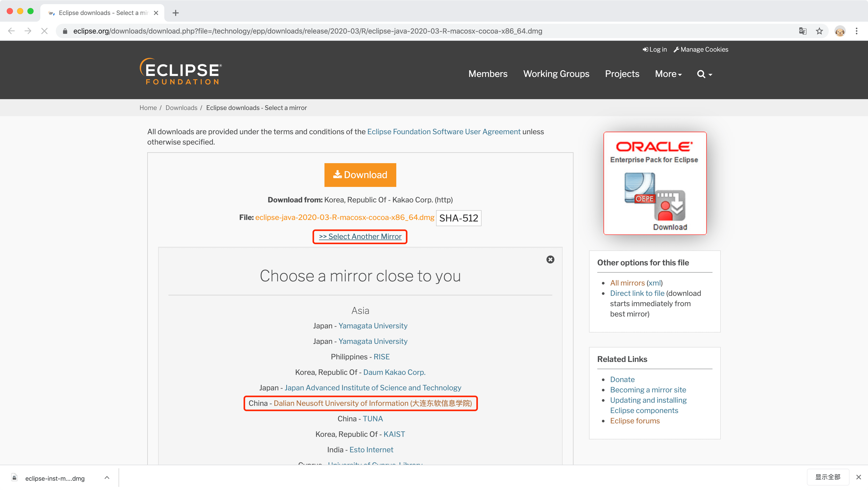This screenshot has height=490, width=868.
Task: Select China TUNA mirror
Action: [x=373, y=418]
